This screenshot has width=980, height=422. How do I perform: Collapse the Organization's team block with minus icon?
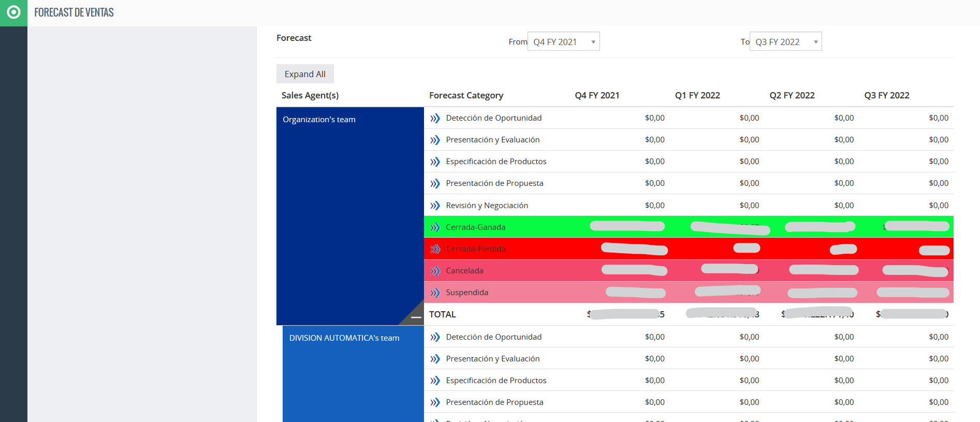click(x=416, y=317)
